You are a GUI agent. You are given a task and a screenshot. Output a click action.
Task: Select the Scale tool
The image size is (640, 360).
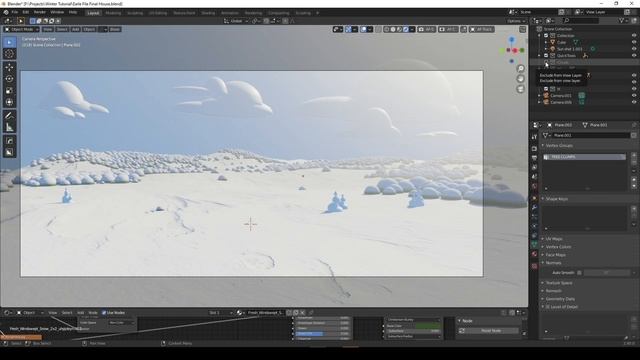pos(9,91)
